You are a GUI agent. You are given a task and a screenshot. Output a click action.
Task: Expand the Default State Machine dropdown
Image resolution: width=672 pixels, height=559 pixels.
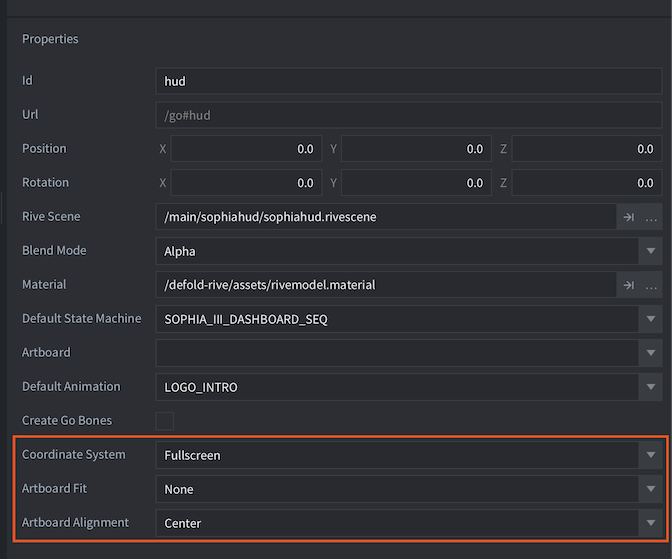pyautogui.click(x=652, y=319)
